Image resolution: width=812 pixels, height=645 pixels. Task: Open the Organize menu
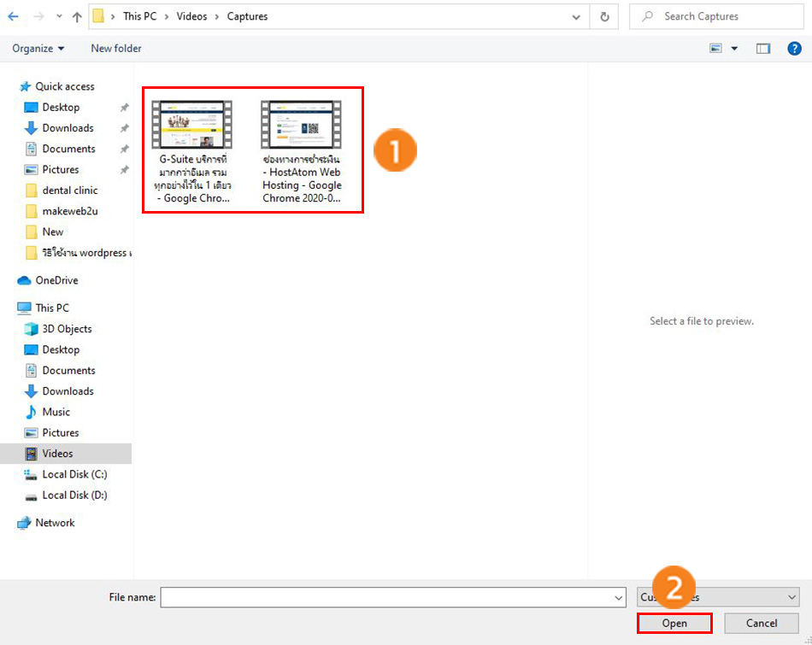[x=38, y=49]
